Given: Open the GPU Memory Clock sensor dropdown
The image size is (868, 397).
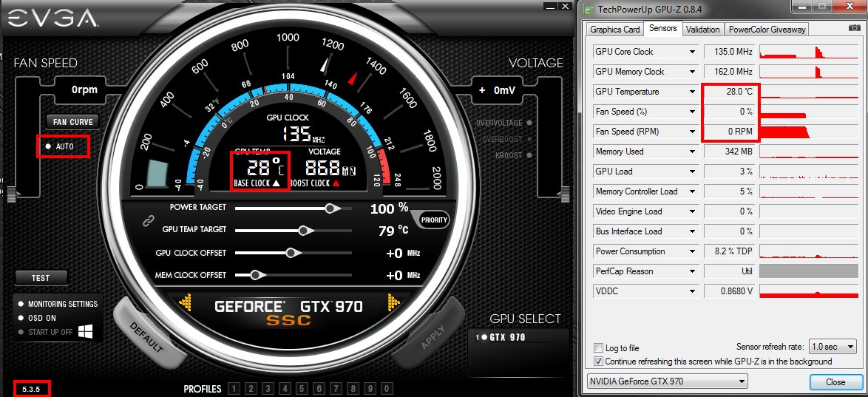Looking at the screenshot, I should 692,72.
